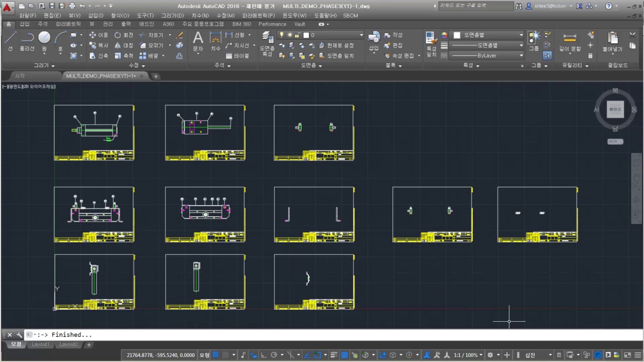This screenshot has height=362, width=644.
Task: Toggle grid display in status bar
Action: coord(215,355)
